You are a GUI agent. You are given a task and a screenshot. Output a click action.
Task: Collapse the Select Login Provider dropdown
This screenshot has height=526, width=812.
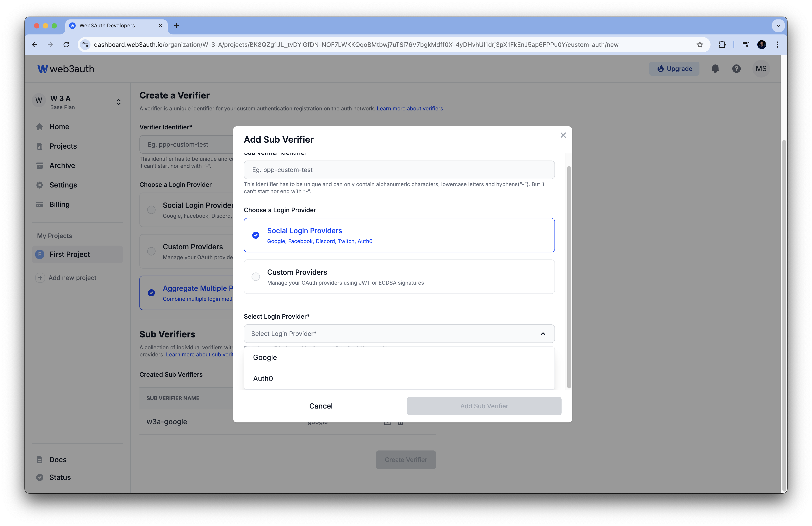(x=543, y=333)
